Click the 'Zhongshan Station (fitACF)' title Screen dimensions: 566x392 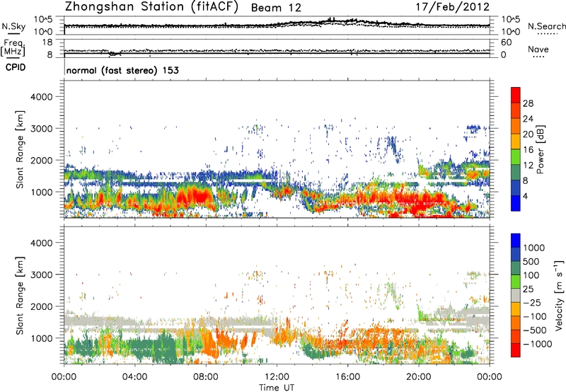[151, 7]
